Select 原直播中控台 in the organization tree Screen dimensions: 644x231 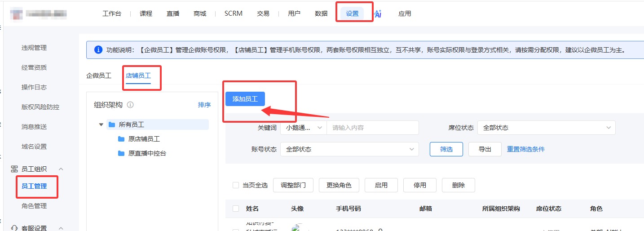point(147,153)
